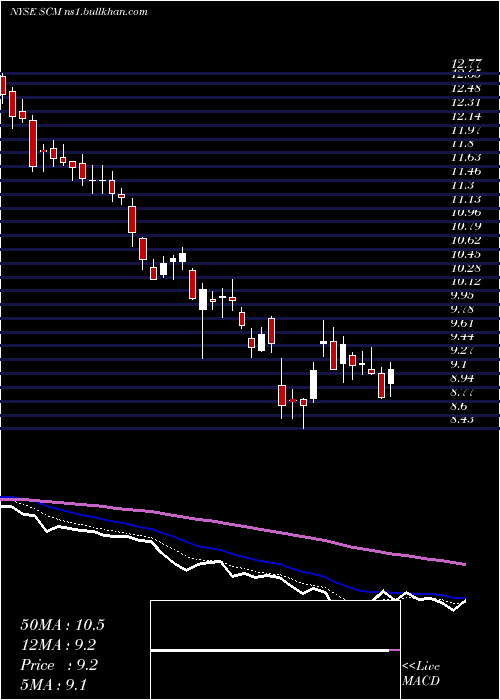Select the Price : 9.2 reading
Screen dimensions: 500x700
pyautogui.click(x=59, y=665)
